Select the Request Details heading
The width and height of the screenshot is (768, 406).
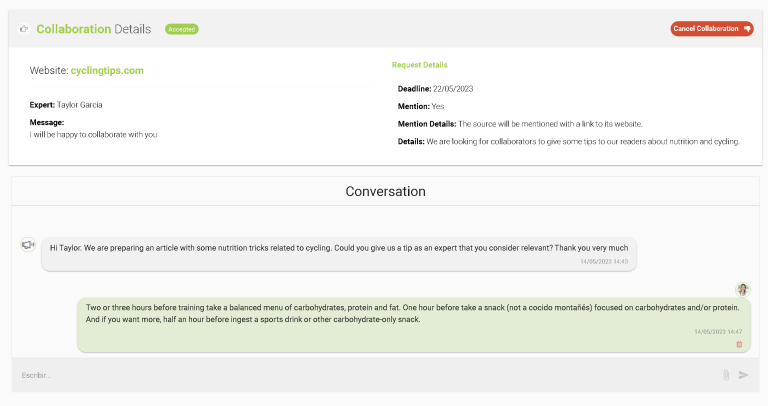[x=419, y=65]
